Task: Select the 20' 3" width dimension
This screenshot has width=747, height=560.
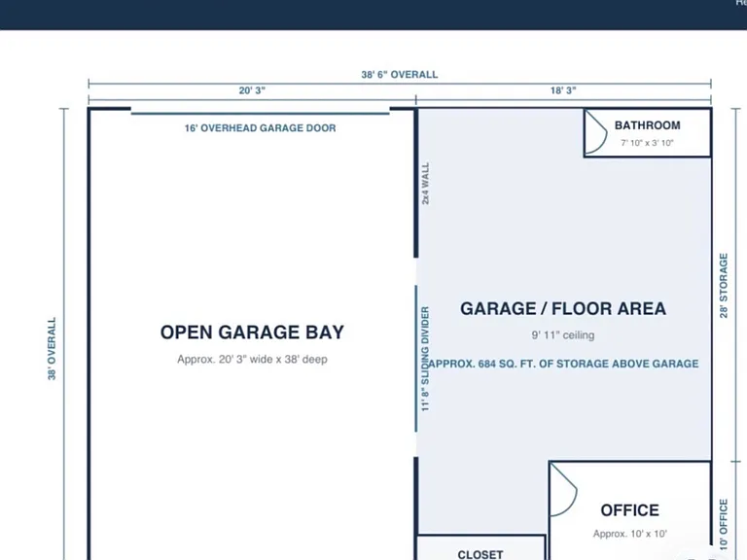Action: click(252, 90)
